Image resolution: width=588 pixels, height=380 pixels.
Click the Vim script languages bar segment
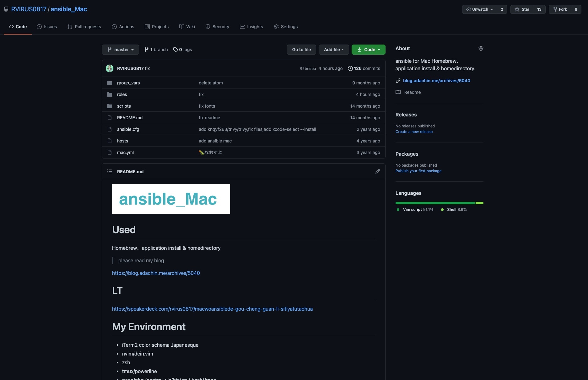435,203
